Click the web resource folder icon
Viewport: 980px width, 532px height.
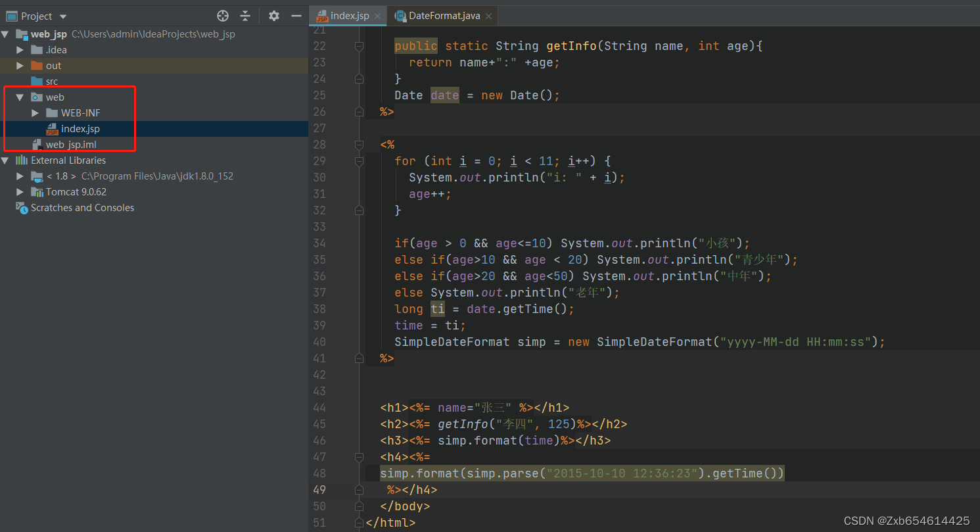[37, 97]
